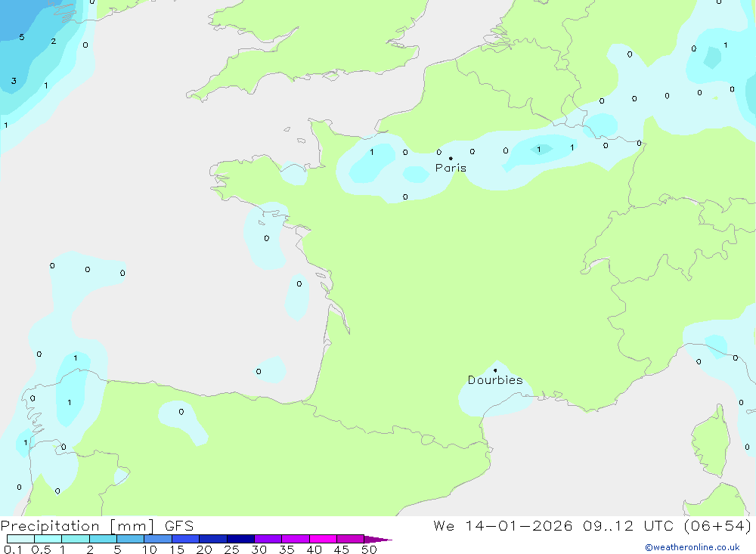Click the legend swatch between 20 and 25

[213, 539]
